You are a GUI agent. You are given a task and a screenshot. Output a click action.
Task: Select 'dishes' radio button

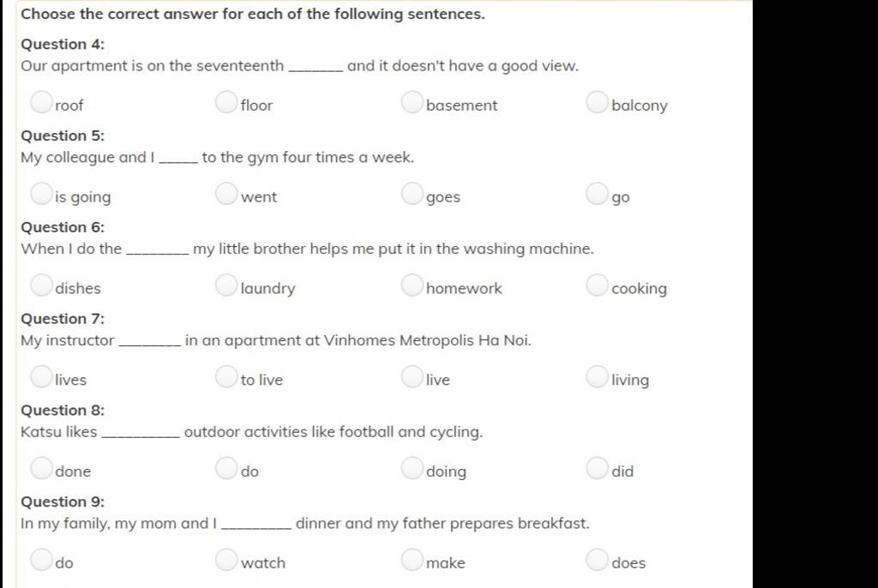[41, 285]
